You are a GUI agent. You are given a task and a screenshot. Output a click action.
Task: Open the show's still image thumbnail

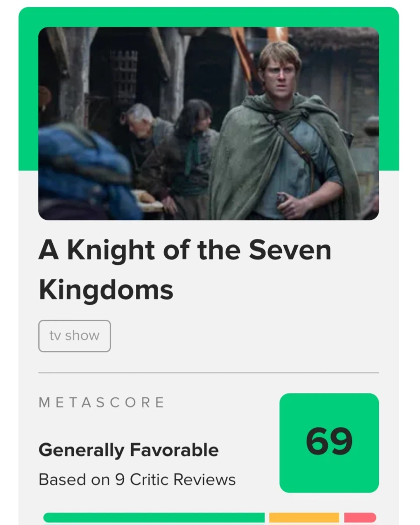[208, 123]
